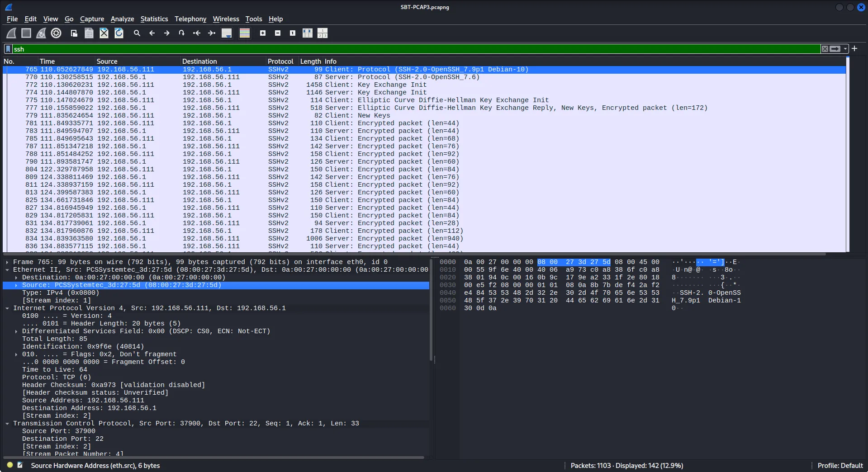The width and height of the screenshot is (868, 472).
Task: Open the View menu
Action: pyautogui.click(x=51, y=19)
